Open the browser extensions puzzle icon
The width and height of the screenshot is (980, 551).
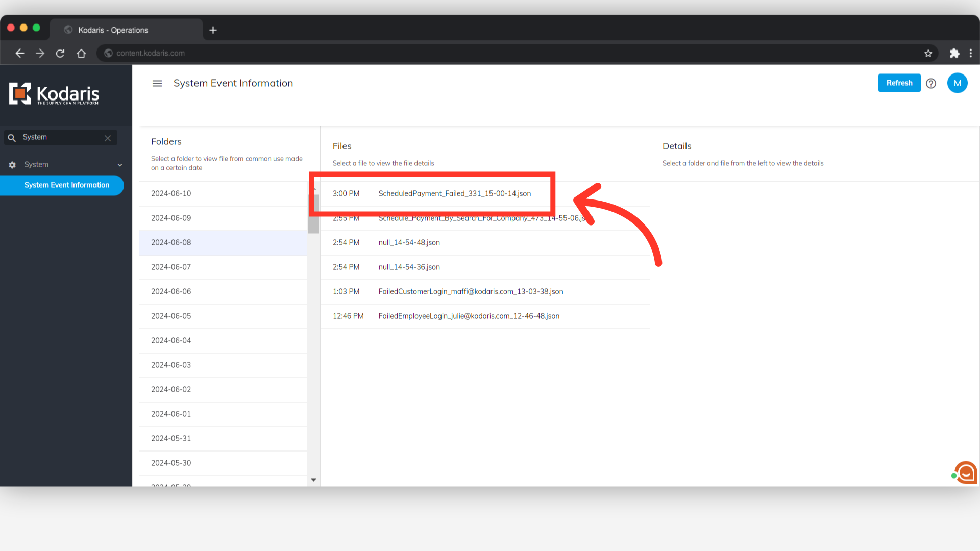click(954, 53)
